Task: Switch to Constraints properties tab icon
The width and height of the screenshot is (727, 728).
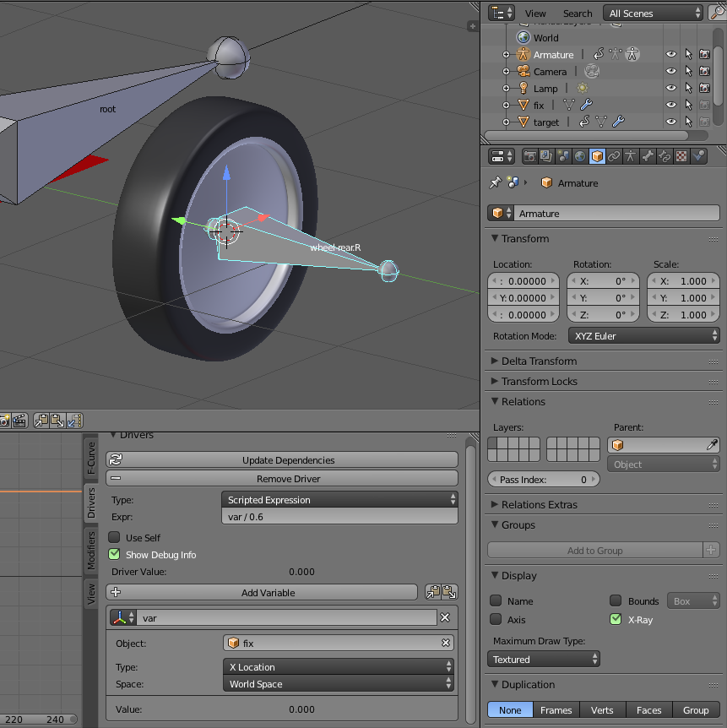Action: [x=614, y=156]
